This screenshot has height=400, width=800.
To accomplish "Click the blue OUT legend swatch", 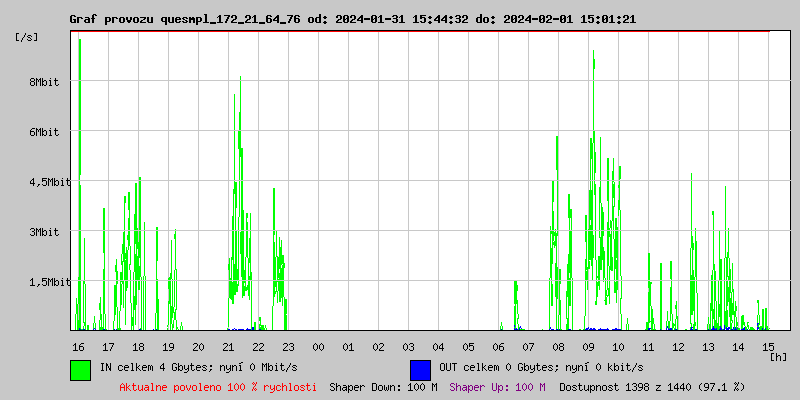I will pyautogui.click(x=420, y=369).
